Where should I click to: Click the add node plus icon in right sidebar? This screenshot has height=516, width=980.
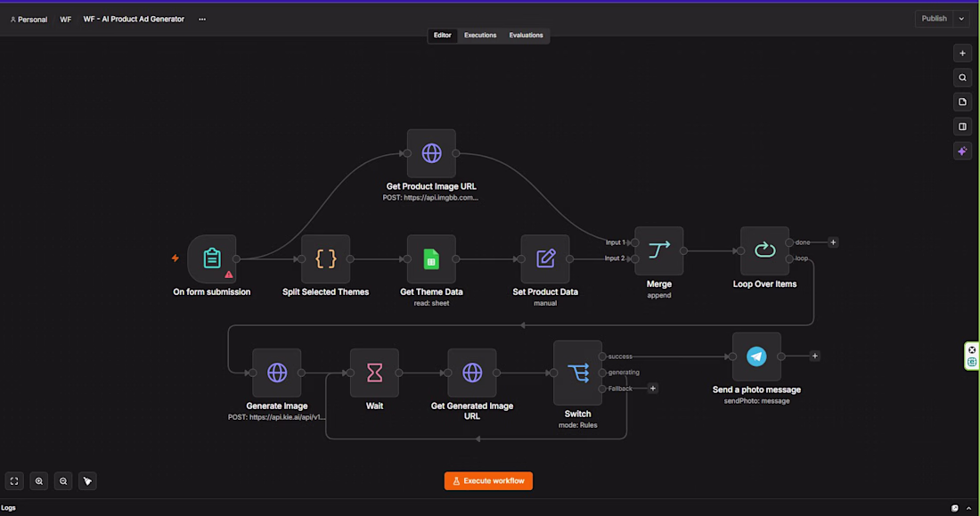point(962,53)
